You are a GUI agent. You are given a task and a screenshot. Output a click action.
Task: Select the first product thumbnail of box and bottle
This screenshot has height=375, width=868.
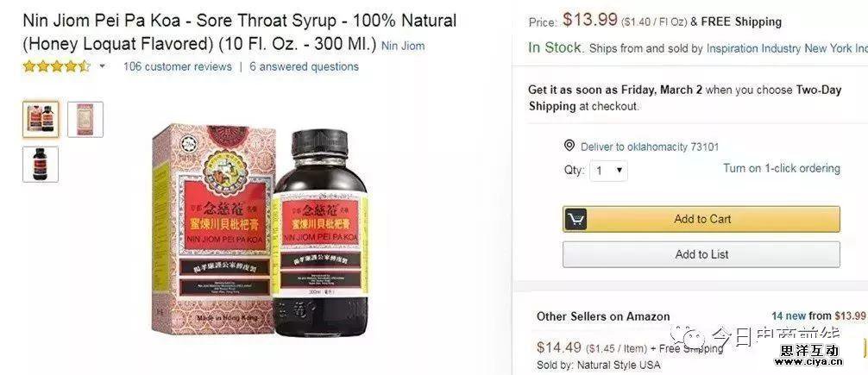tap(41, 119)
